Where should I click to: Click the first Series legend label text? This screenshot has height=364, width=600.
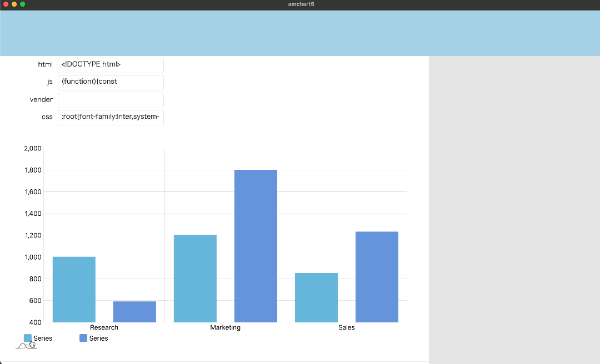[x=43, y=338]
